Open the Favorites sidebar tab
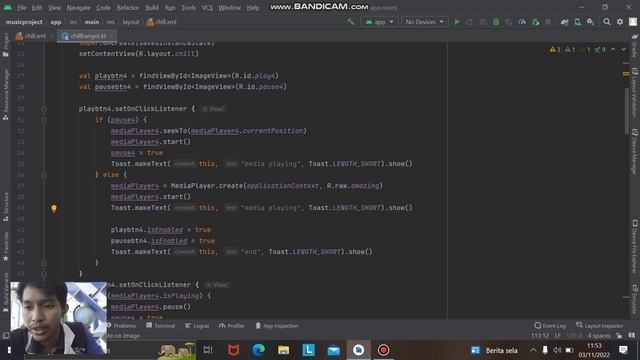This screenshot has width=640, height=360. [x=5, y=247]
